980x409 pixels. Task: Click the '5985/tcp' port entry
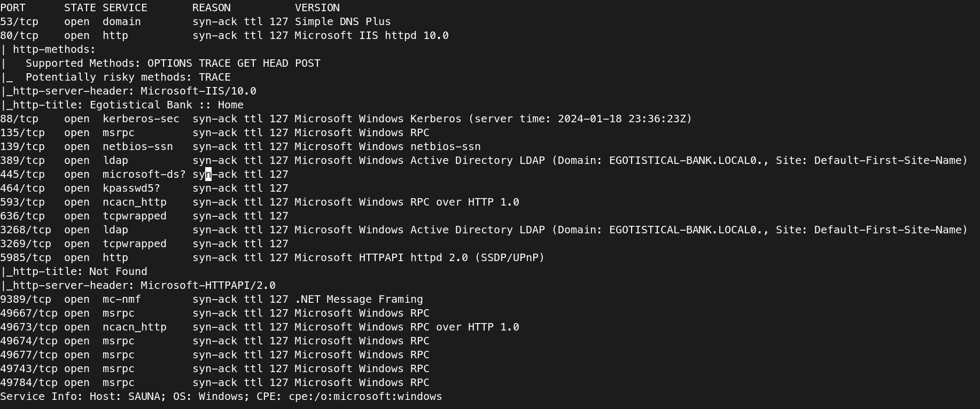[x=26, y=258]
